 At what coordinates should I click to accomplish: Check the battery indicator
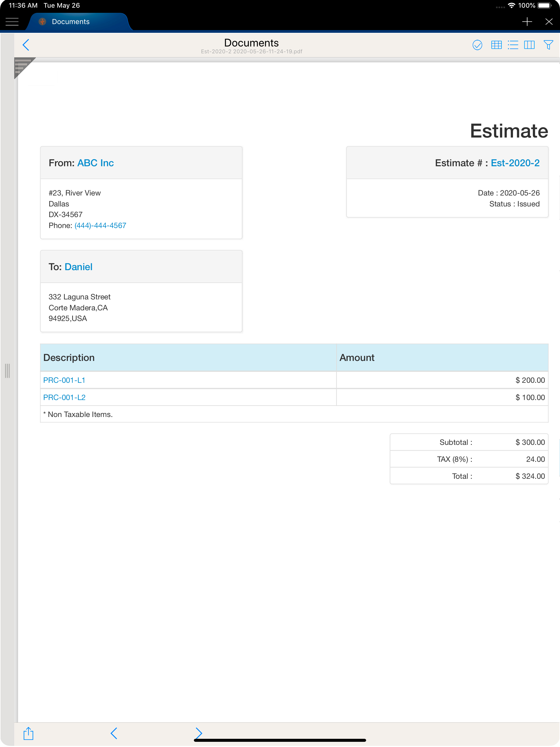click(544, 5)
